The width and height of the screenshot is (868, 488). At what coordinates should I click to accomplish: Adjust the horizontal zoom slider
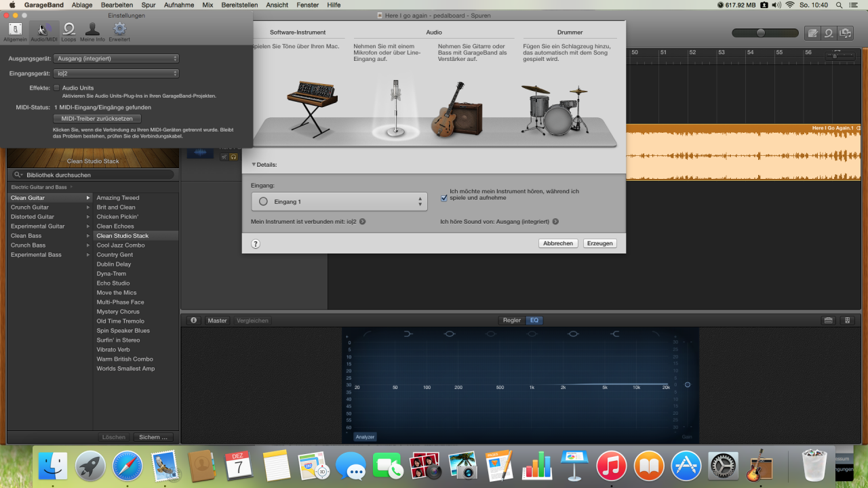pos(835,57)
